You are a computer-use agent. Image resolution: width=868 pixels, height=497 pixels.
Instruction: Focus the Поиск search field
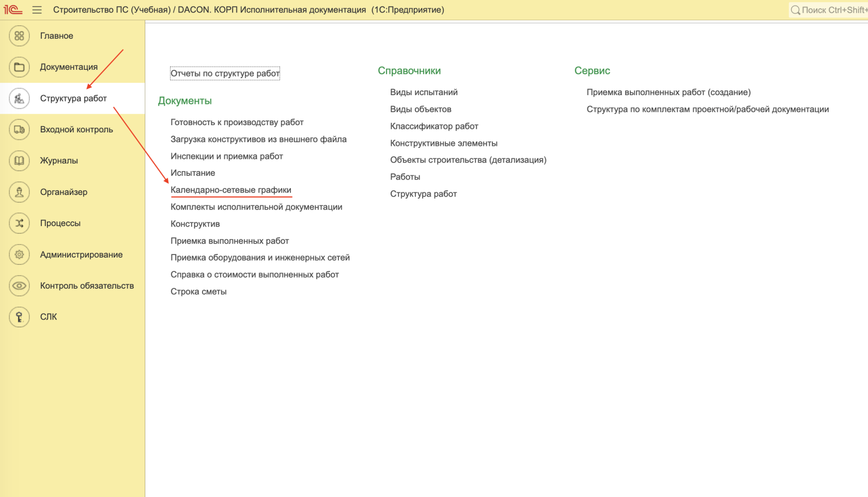(829, 10)
